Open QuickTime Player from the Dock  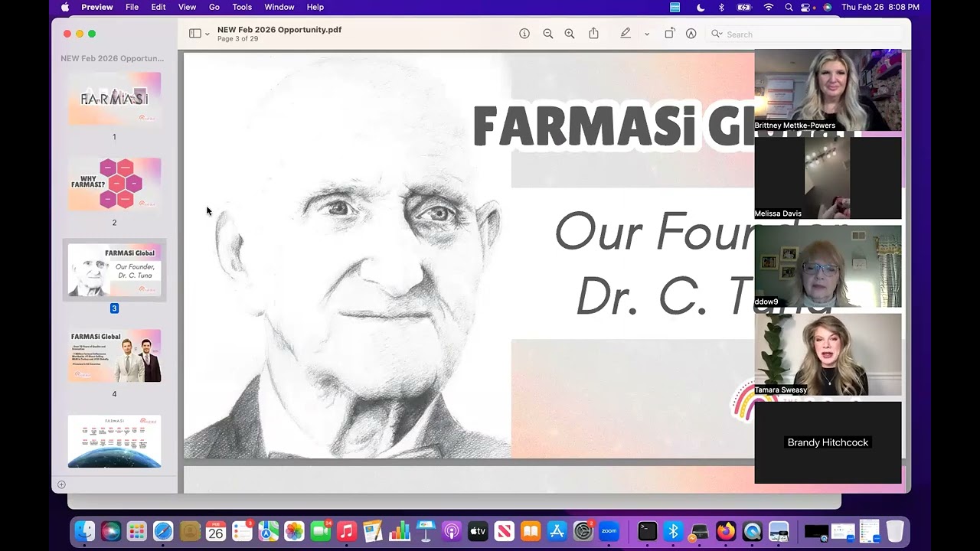click(x=753, y=531)
